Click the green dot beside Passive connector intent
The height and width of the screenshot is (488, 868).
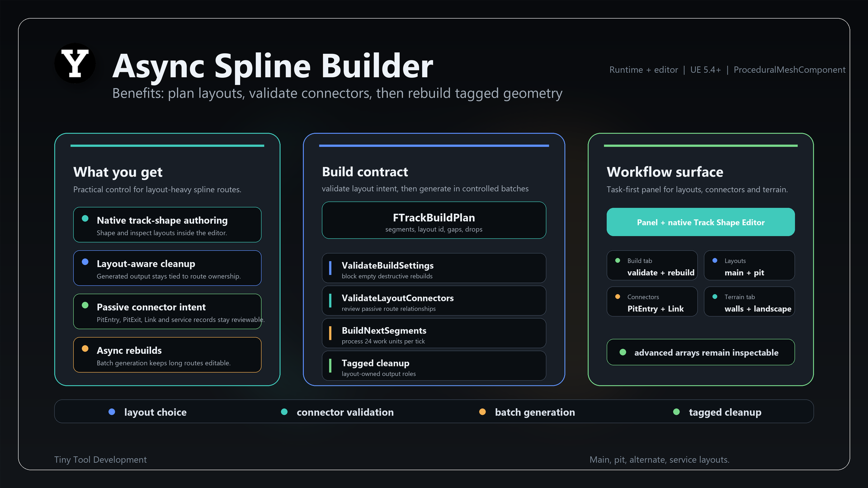[x=85, y=305]
